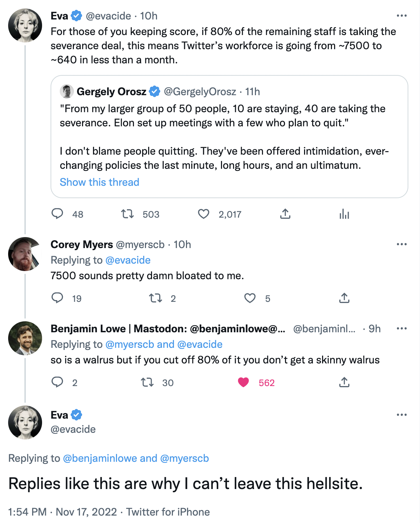Click Twitter for iPhone source label

pos(168,512)
